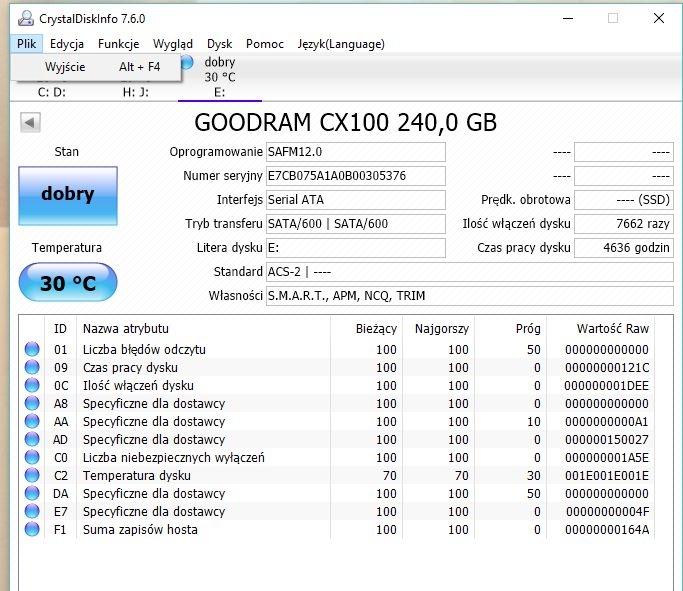Click the Ilość włączeń dysku value 7662 razy

(624, 223)
